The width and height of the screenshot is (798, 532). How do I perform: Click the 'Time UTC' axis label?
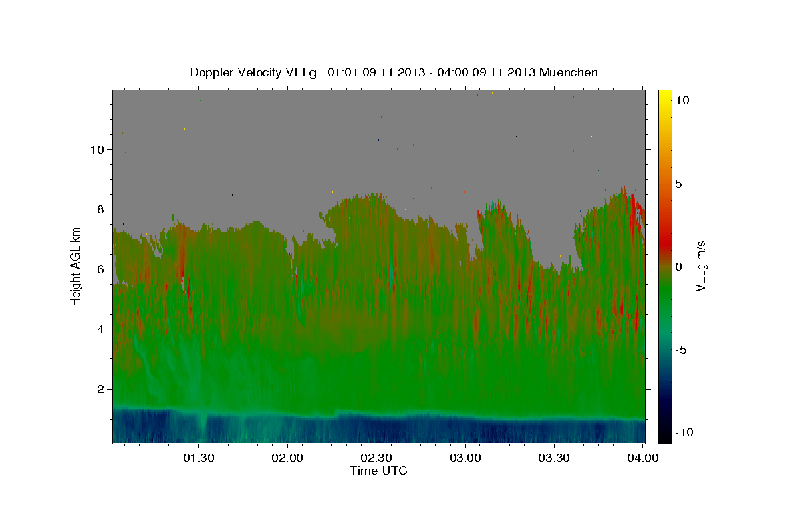(x=378, y=471)
